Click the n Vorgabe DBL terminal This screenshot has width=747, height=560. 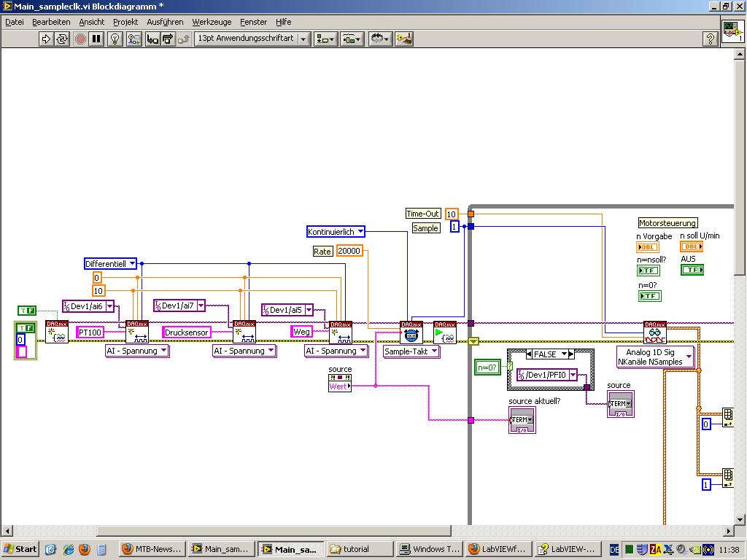pos(648,247)
